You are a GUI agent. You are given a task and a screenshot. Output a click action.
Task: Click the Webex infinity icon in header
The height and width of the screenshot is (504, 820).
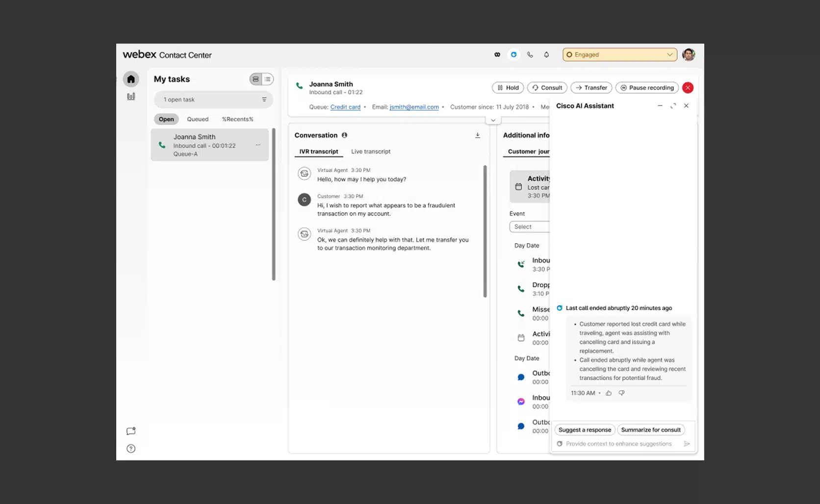497,54
